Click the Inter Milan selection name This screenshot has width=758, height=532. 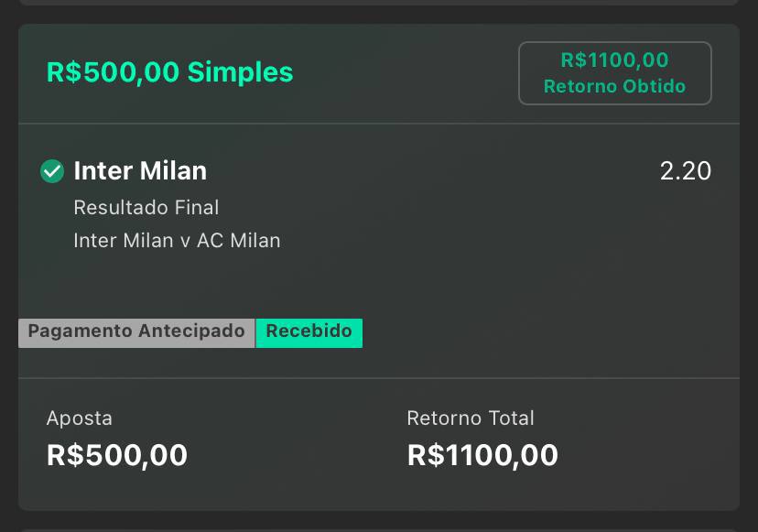point(140,170)
